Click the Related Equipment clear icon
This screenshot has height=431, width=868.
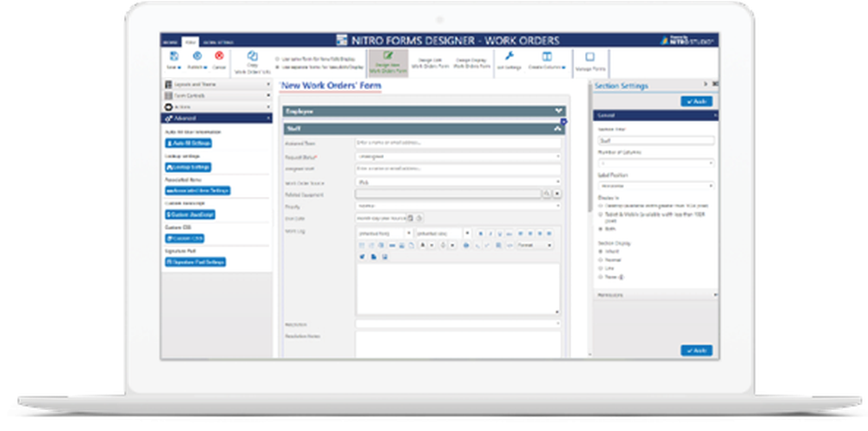(x=557, y=194)
